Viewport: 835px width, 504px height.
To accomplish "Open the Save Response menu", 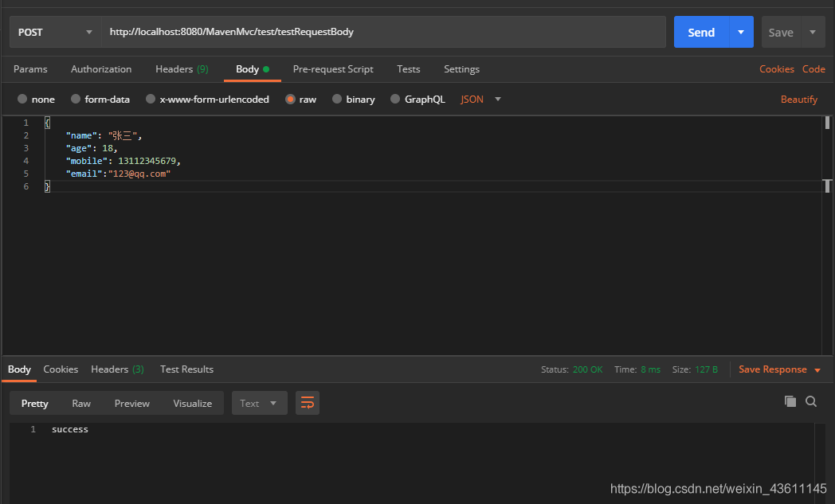I will tap(779, 369).
